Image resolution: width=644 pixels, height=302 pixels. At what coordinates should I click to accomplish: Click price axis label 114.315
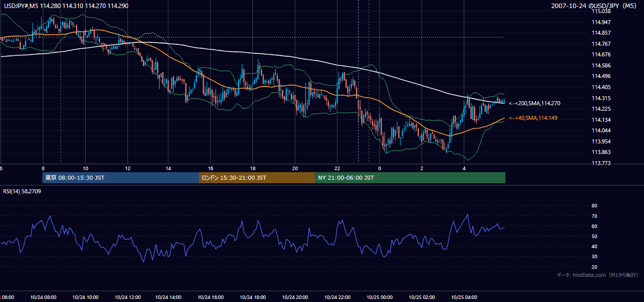click(x=602, y=98)
